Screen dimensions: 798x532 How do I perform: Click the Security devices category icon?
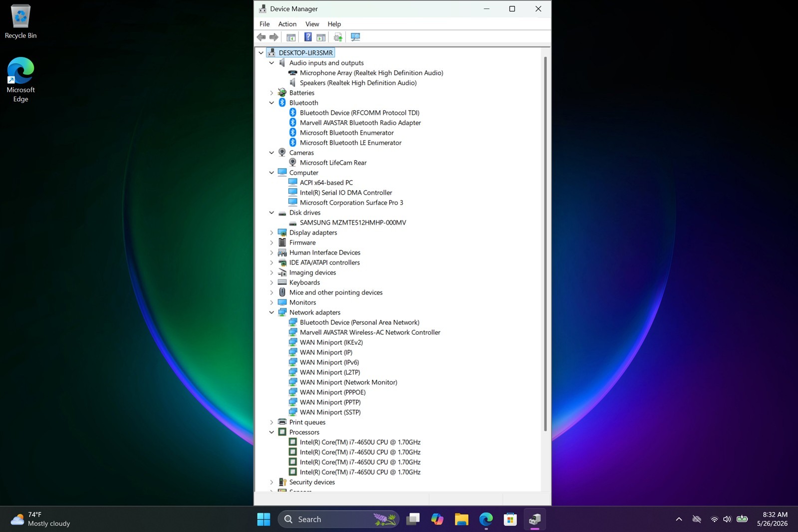pos(282,482)
